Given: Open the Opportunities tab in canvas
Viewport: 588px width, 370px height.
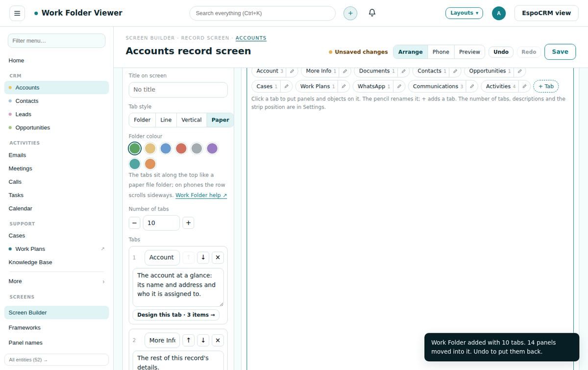Looking at the screenshot, I should point(490,71).
